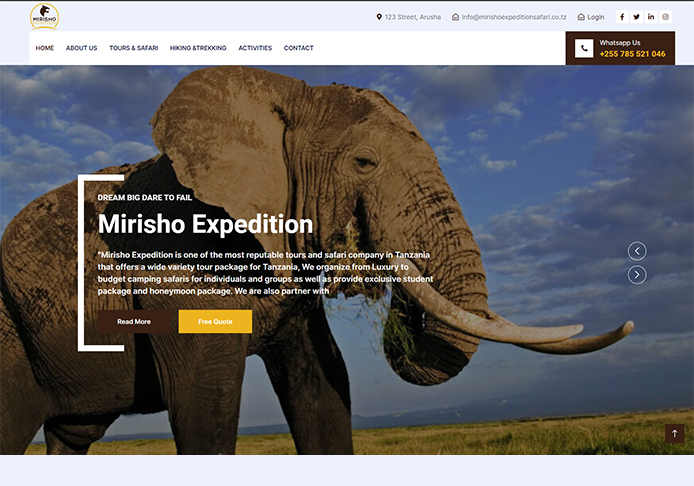
Task: Open the Instagram social icon
Action: 665,17
